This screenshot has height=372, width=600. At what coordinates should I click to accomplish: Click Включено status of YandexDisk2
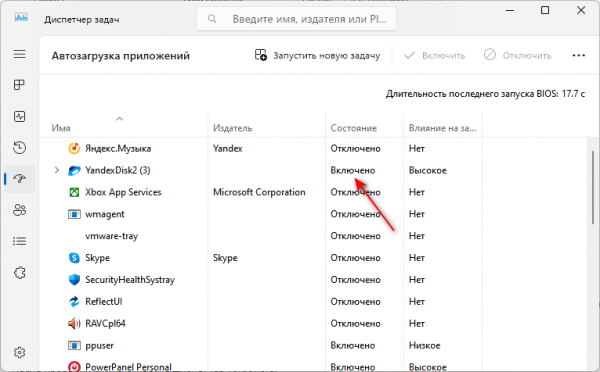coord(352,170)
